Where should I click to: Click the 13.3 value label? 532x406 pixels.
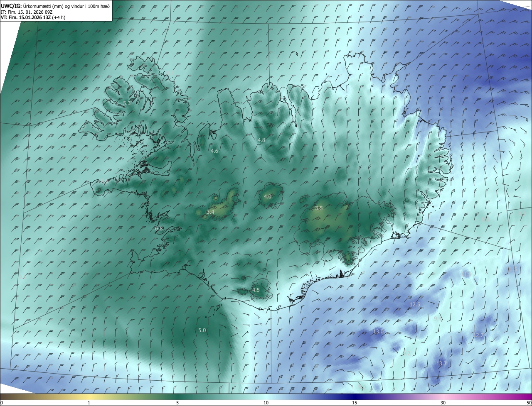click(441, 364)
